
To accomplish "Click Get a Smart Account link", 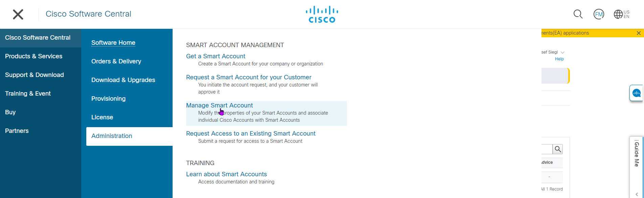I will click(x=216, y=56).
